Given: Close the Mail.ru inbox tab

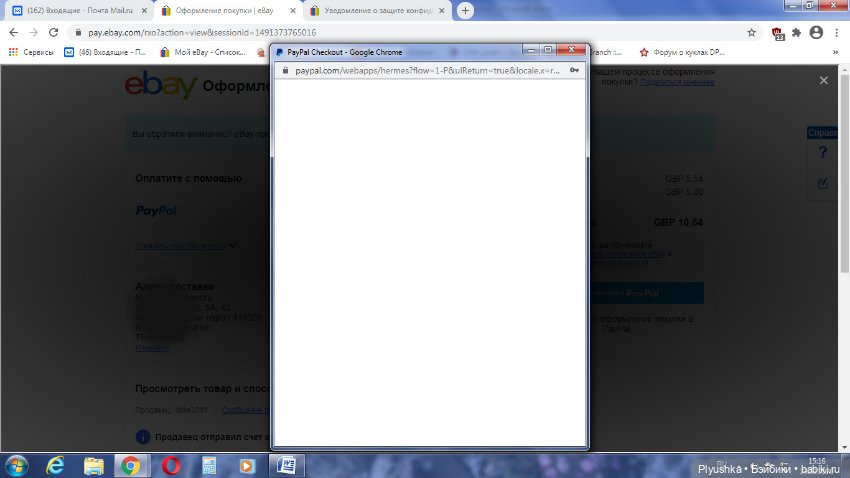Looking at the screenshot, I should point(144,10).
